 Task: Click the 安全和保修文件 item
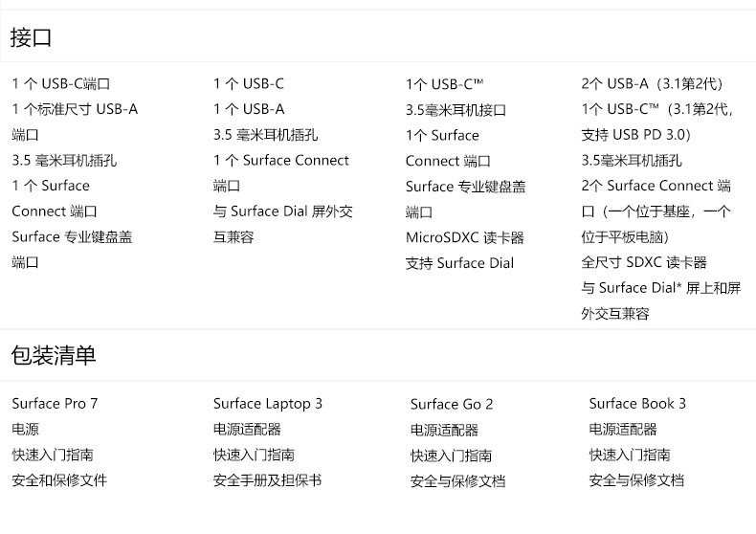(59, 480)
